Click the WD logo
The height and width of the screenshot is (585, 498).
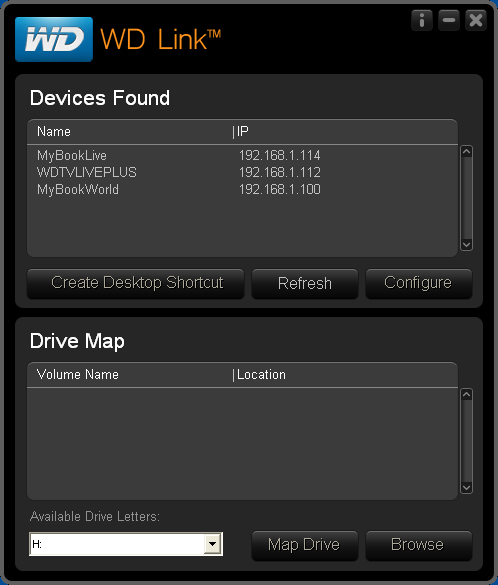pyautogui.click(x=54, y=39)
